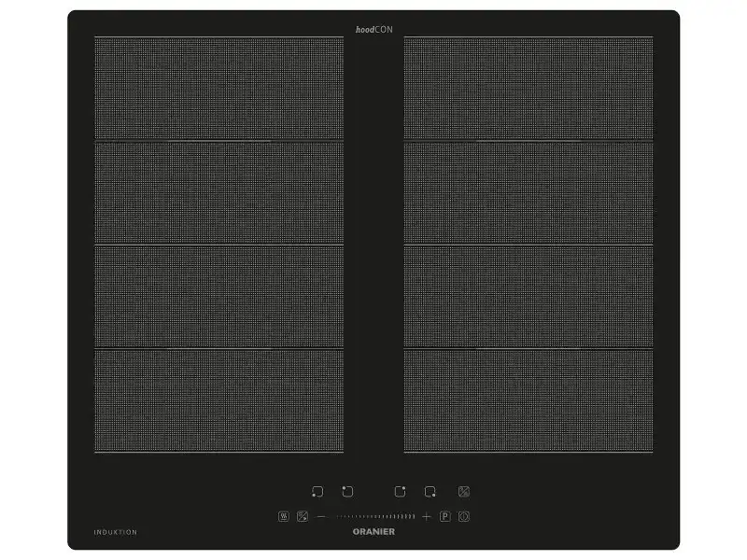Touch the top-left flex cooking zone
The width and height of the screenshot is (747, 560).
219,88
